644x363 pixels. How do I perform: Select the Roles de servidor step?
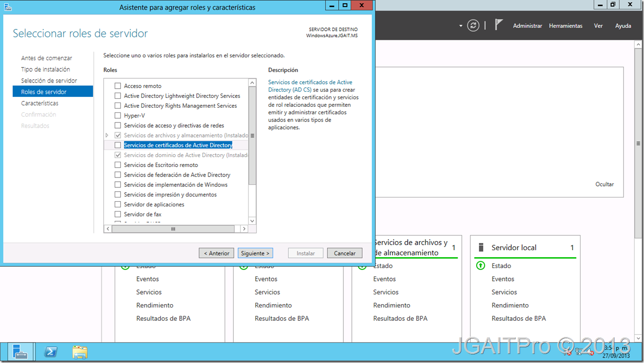click(x=53, y=92)
